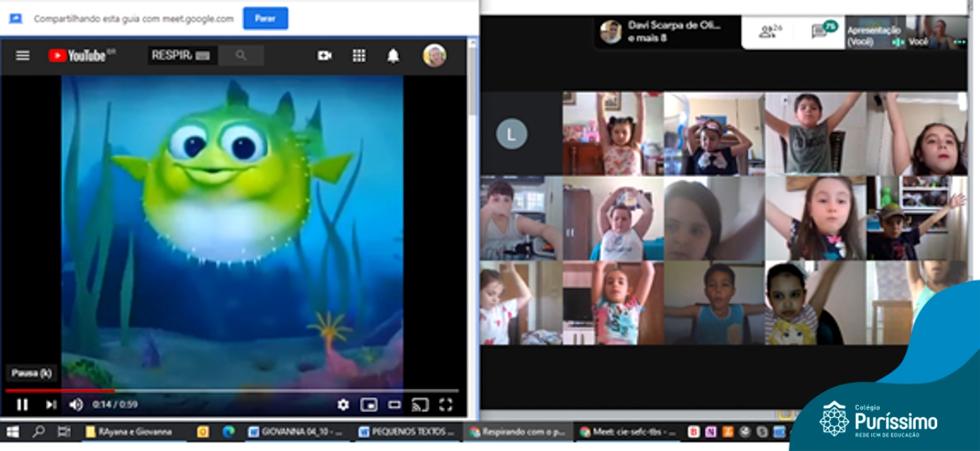Pause the YouTube video
This screenshot has width=980, height=451.
(22, 404)
